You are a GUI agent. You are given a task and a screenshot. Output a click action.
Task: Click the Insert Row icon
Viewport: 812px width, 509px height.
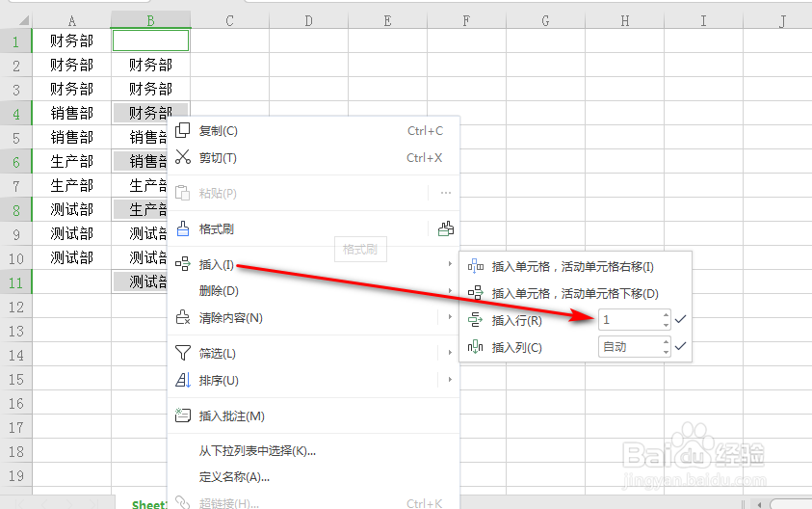[476, 320]
